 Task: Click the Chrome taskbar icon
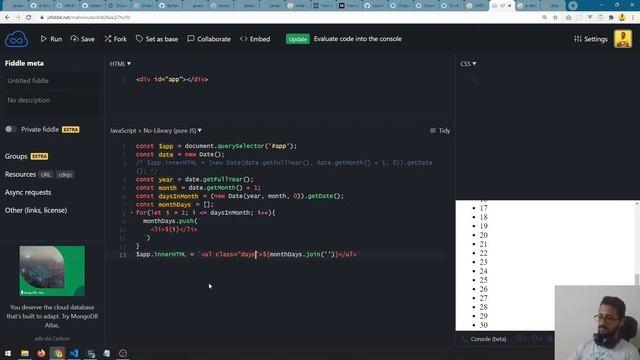coord(58,353)
